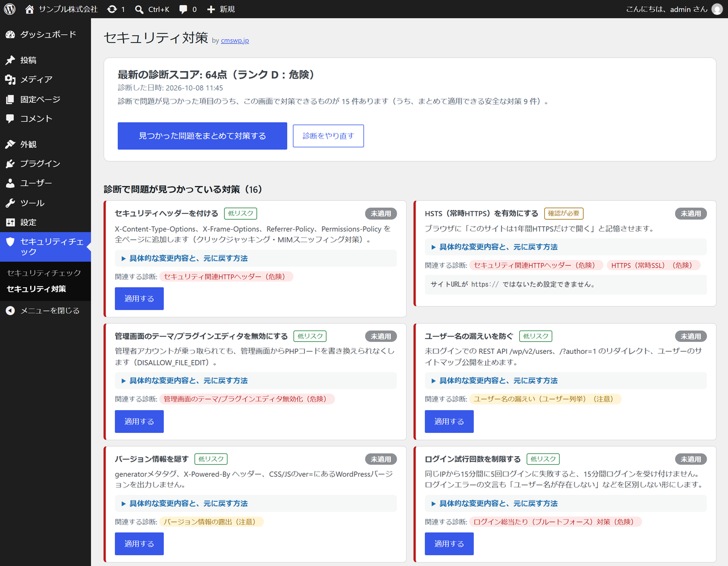Image resolution: width=728 pixels, height=566 pixels.
Task: Apply the セキュリティヘッダーを付ける measure
Action: coord(139,299)
